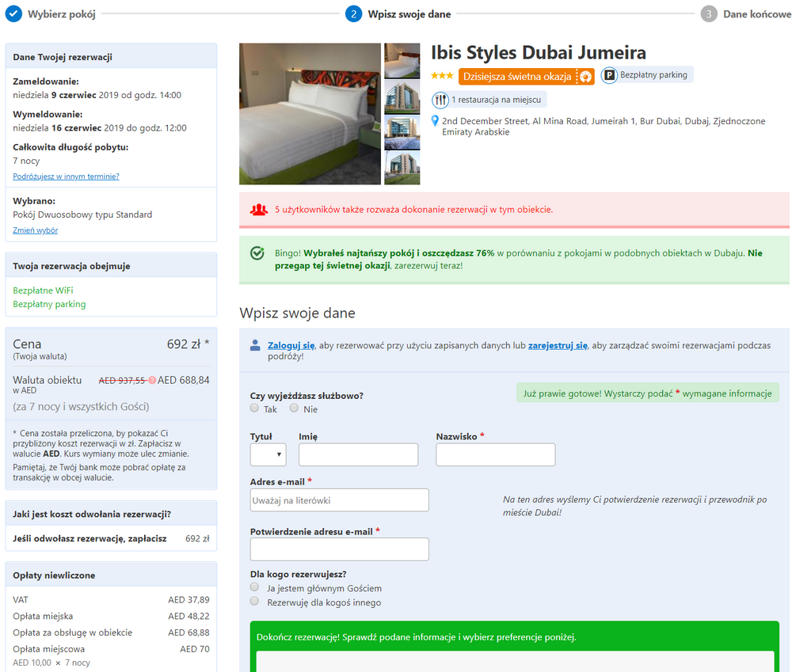The height and width of the screenshot is (672, 792).
Task: Choose Ja jestem głównym Gościem option
Action: tap(254, 587)
